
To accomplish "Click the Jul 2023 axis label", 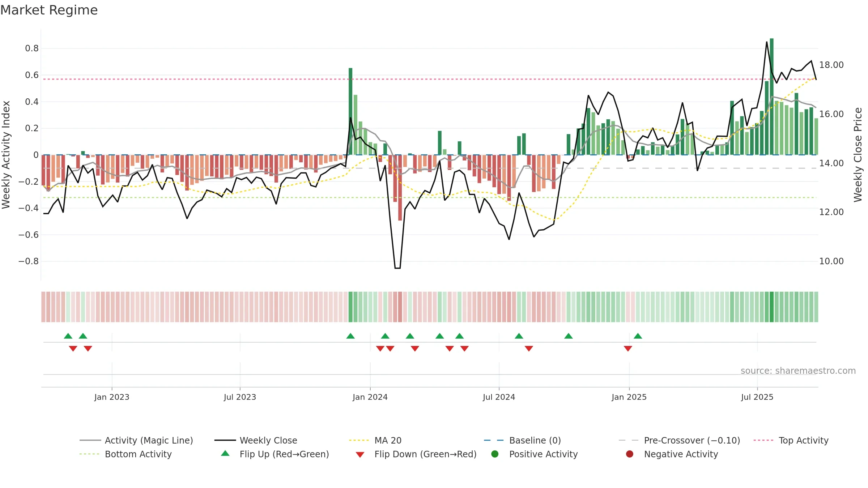I will 240,397.
